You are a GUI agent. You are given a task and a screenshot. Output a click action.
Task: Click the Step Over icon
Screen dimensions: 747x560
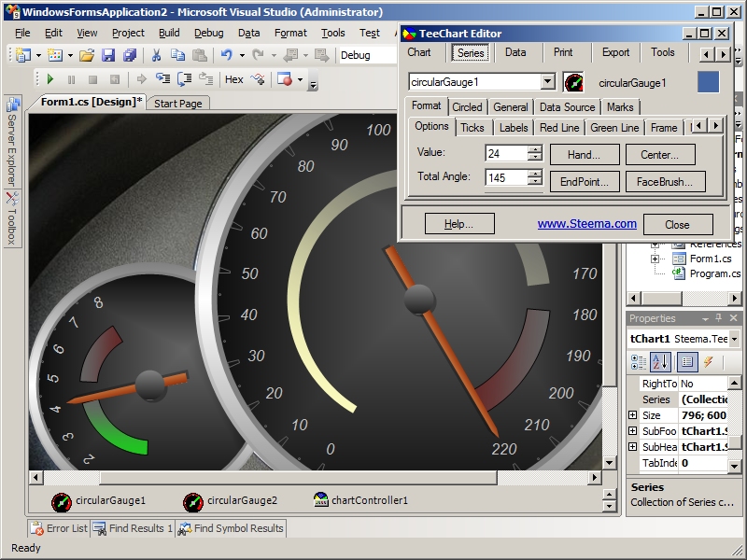point(184,79)
